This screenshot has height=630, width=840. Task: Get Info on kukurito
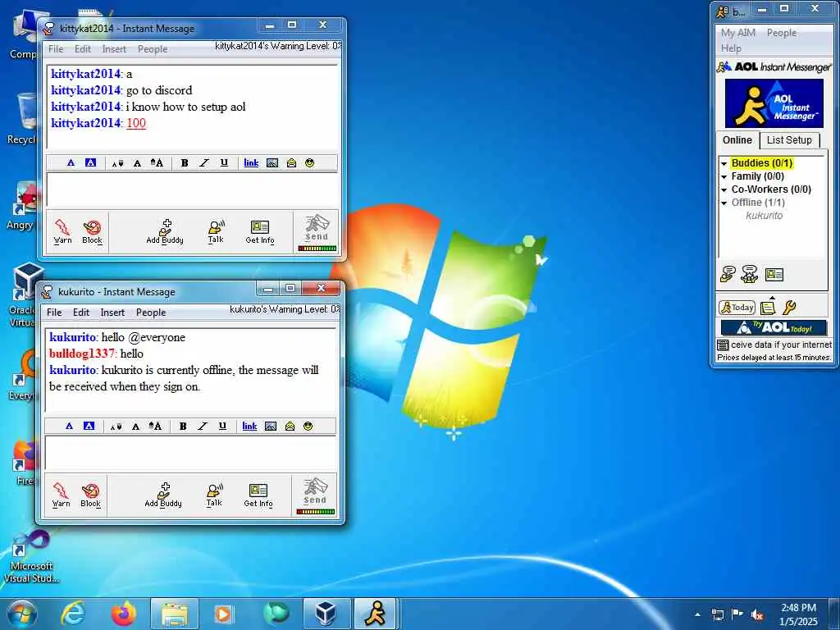[258, 495]
